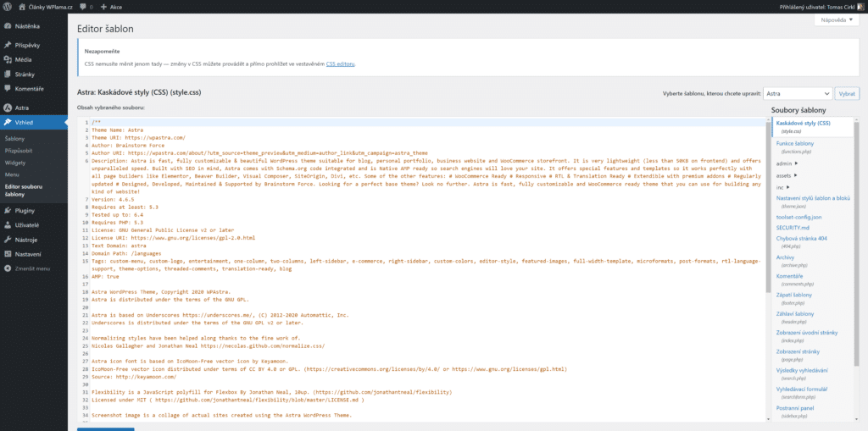This screenshot has width=868, height=431.
Task: Open the WordPress logo menu
Action: coord(7,7)
